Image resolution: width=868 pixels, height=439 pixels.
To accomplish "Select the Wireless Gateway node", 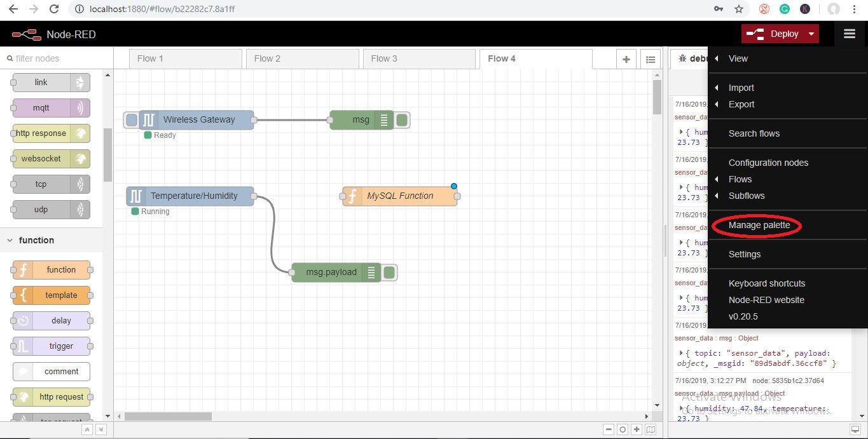I will point(196,119).
